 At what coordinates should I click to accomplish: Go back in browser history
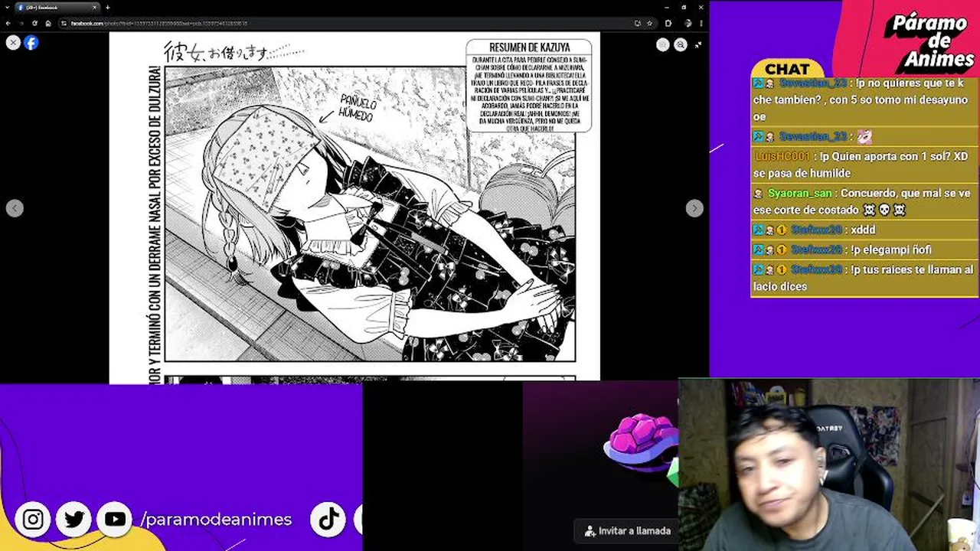click(9, 23)
